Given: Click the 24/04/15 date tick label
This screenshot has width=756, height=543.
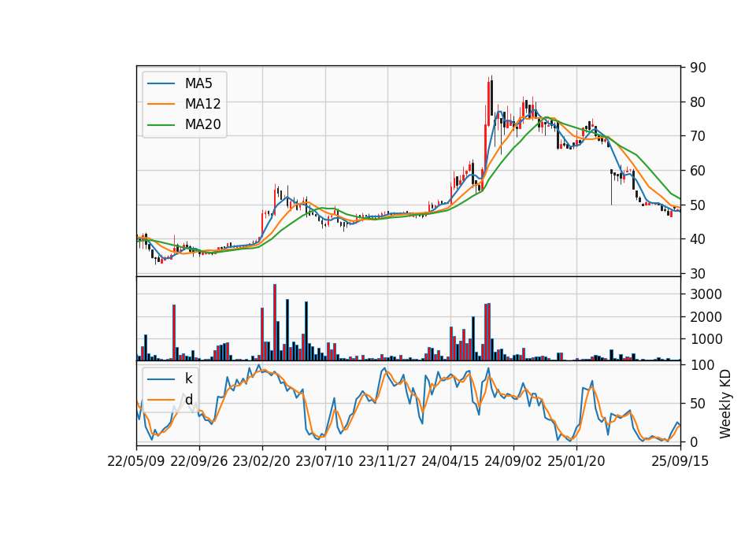Looking at the screenshot, I should (x=450, y=461).
